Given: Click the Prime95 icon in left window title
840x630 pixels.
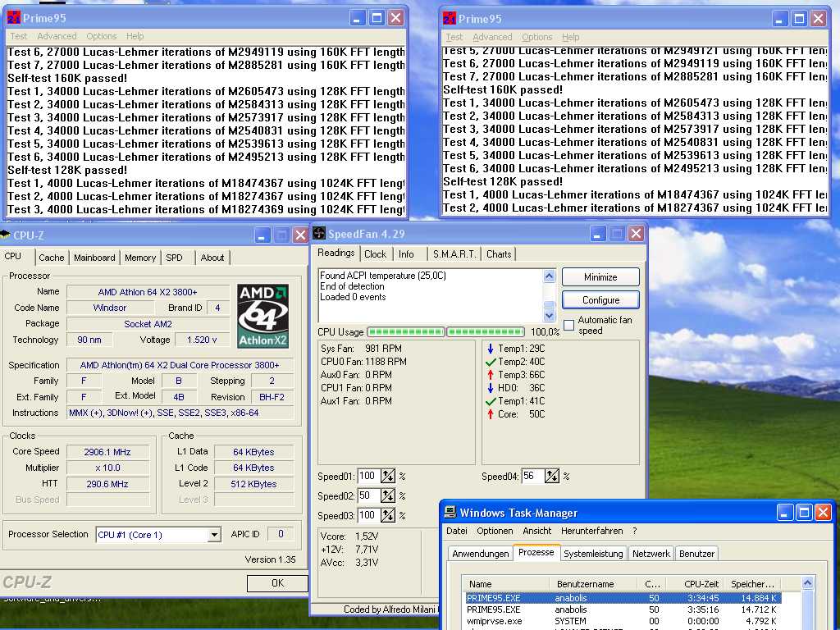Looking at the screenshot, I should pos(13,18).
